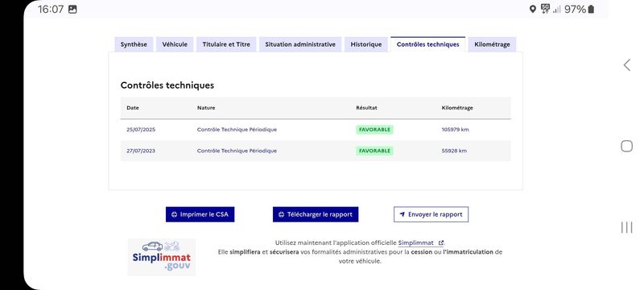This screenshot has width=644, height=290.
Task: Click FAVORABLE badge in the 25/07/2025 row
Action: [374, 130]
